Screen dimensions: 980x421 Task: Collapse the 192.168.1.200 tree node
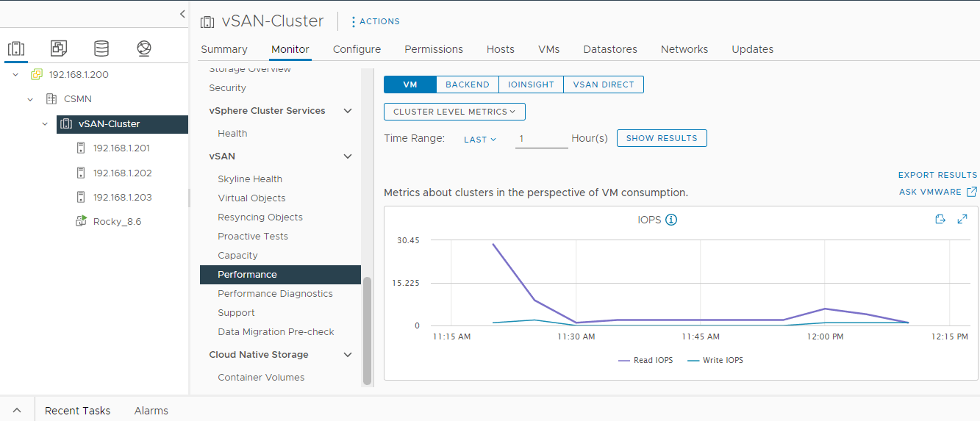pos(15,75)
